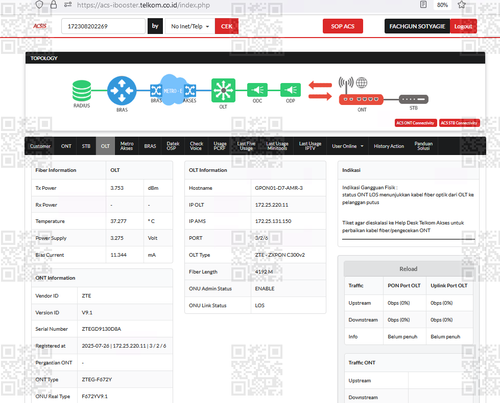Open the Last Usage IPTV tab
This screenshot has height=403, width=500.
coord(310,146)
